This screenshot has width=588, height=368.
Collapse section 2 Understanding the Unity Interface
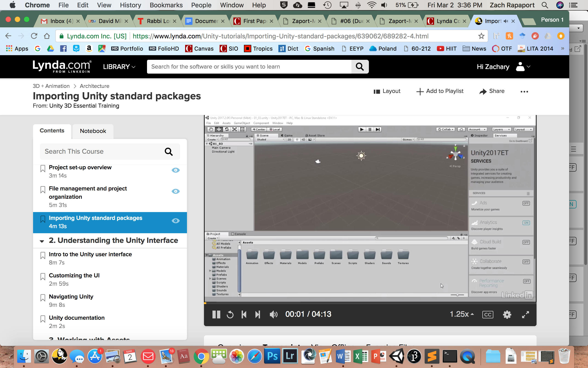[42, 241]
